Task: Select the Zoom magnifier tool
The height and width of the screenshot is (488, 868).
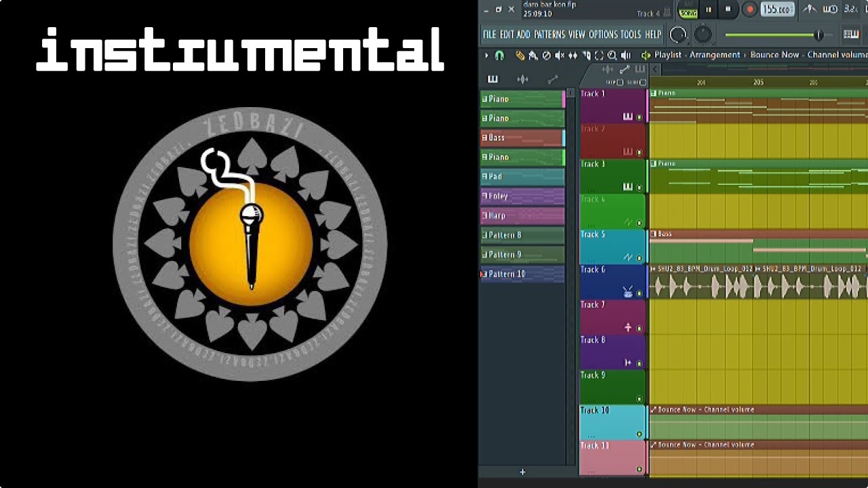Action: (x=612, y=56)
